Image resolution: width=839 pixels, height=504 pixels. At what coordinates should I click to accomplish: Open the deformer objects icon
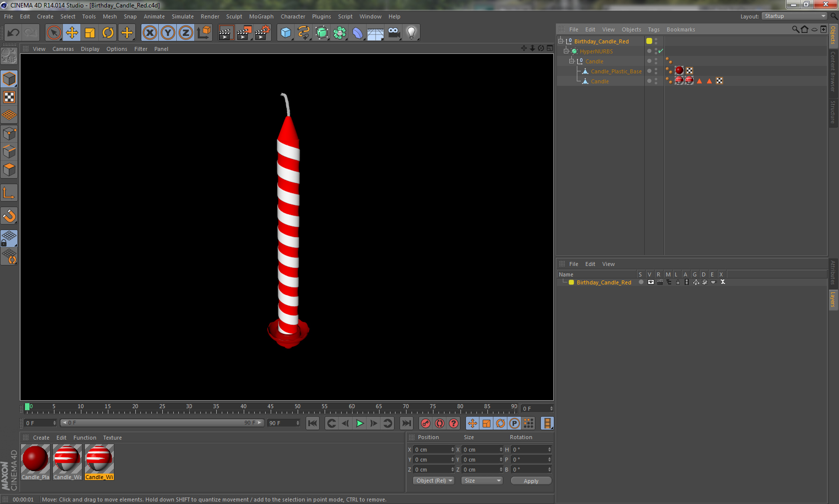tap(358, 33)
